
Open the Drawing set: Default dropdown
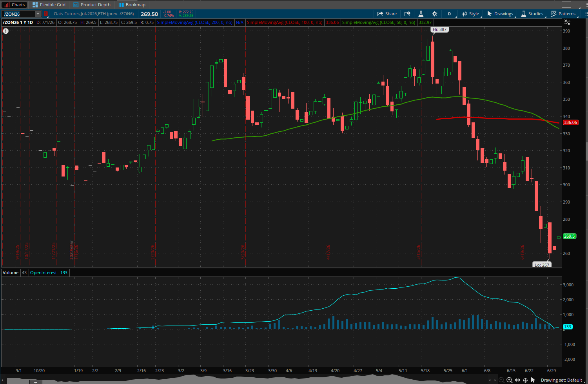[x=563, y=380]
